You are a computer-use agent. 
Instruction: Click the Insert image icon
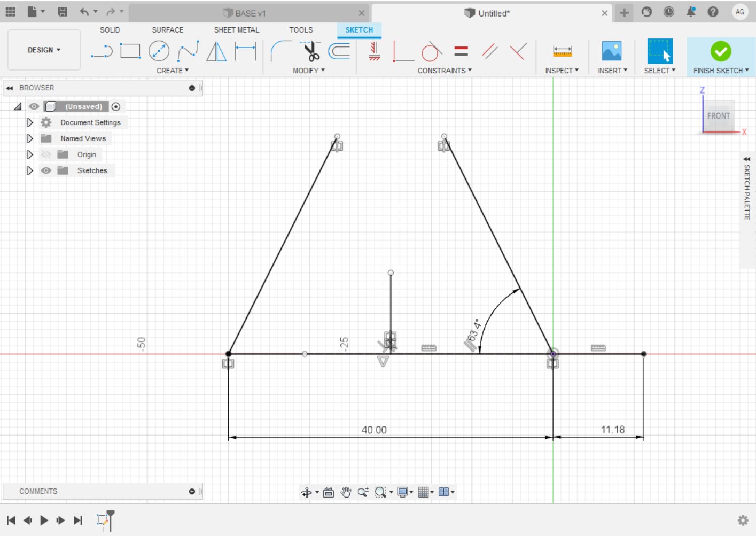[x=611, y=51]
